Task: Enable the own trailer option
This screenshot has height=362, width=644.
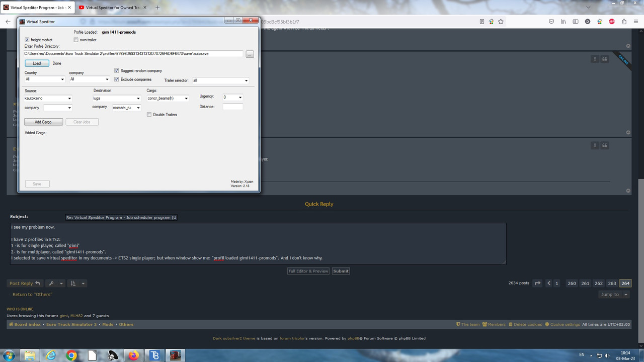Action: pos(76,40)
